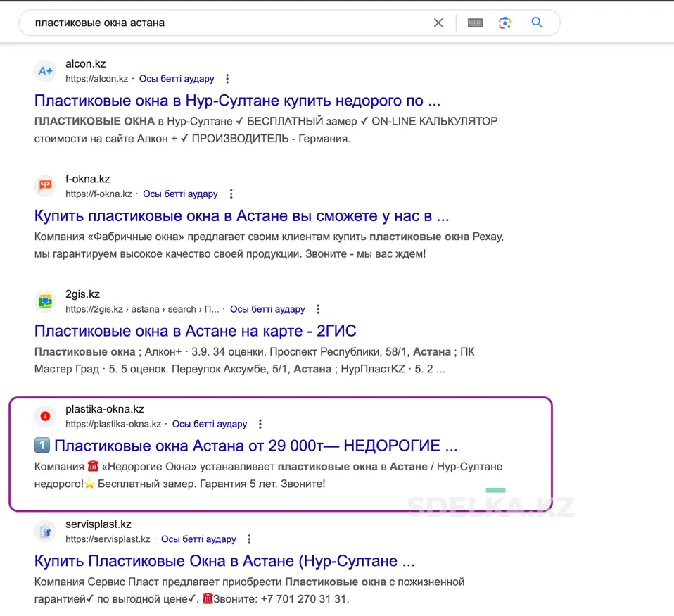Click the 2gis.kz › astana › search breadcrumb

pyautogui.click(x=142, y=309)
